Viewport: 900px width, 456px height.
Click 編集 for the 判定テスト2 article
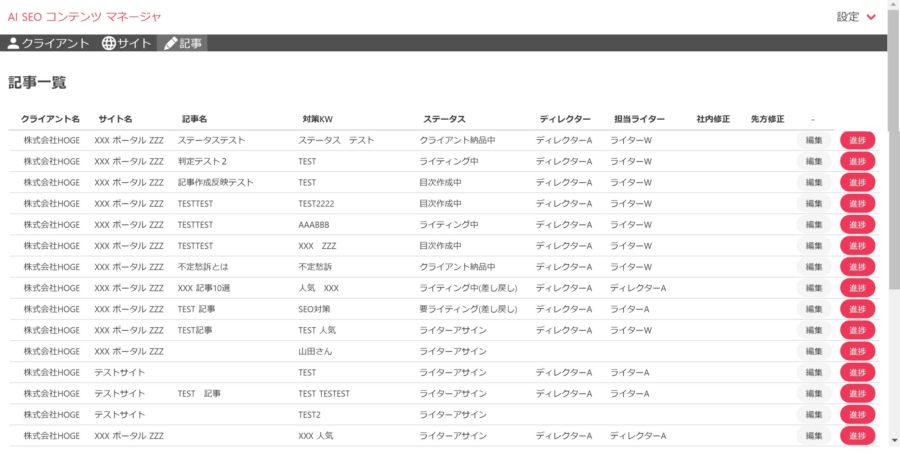point(814,161)
